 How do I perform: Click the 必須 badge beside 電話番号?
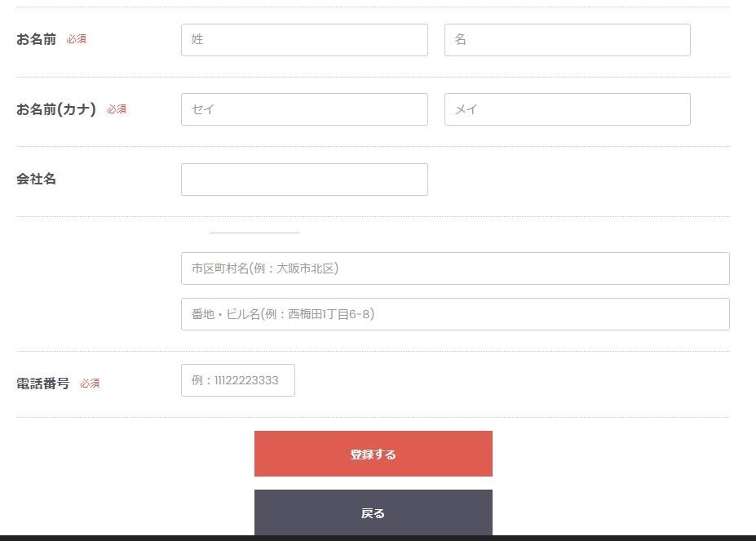click(90, 384)
